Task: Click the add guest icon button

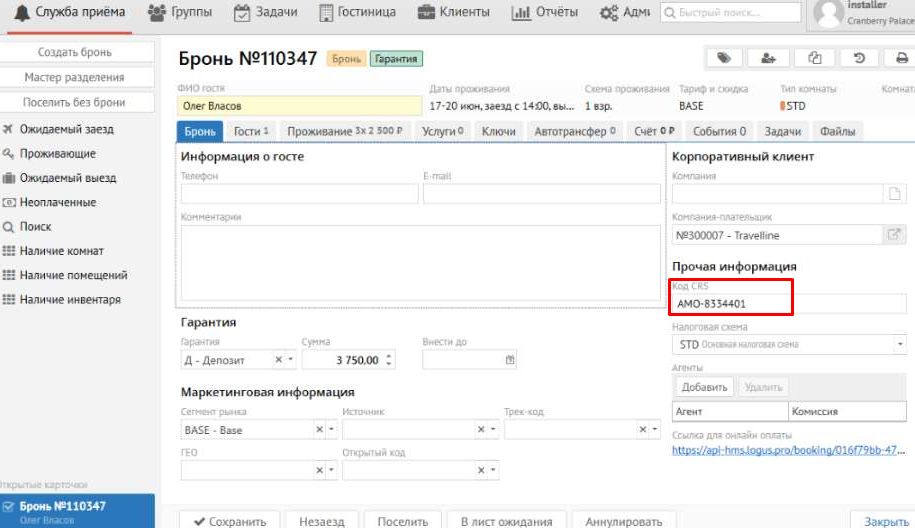Action: (768, 58)
